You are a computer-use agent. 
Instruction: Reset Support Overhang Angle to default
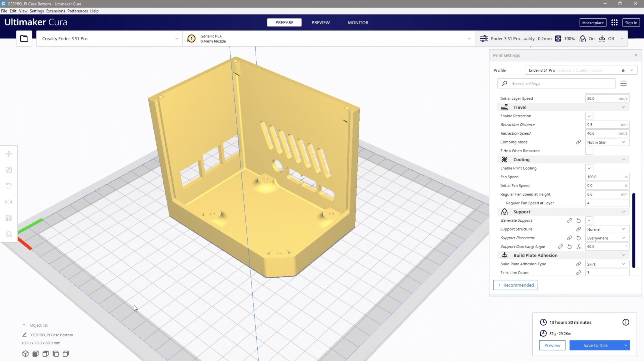[x=570, y=247]
